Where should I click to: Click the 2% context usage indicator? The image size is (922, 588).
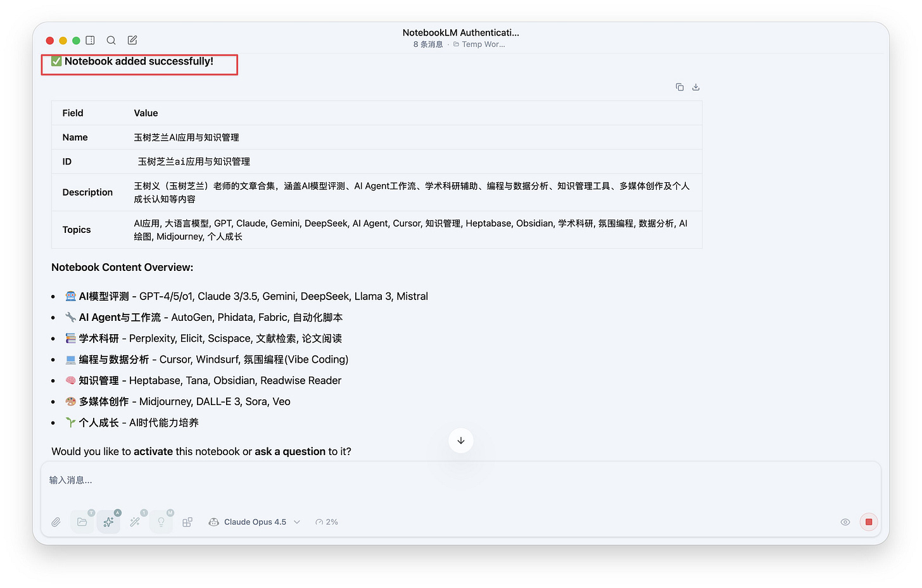tap(327, 522)
